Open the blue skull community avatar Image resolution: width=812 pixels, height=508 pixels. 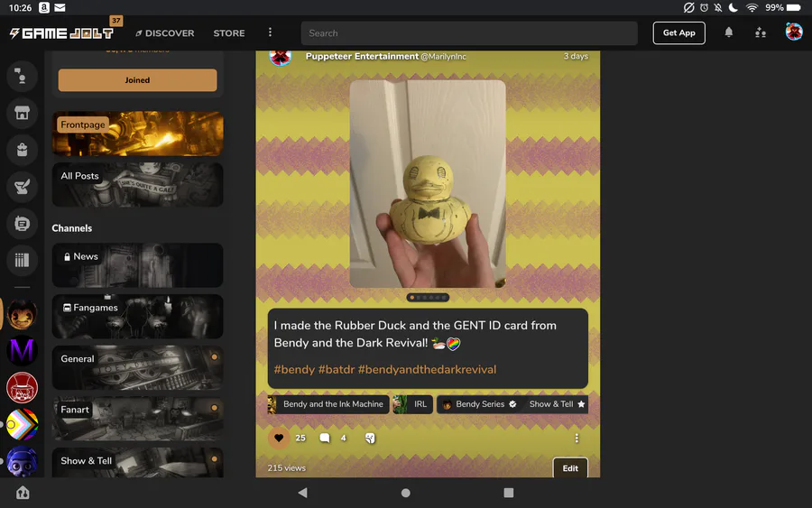[x=22, y=461]
